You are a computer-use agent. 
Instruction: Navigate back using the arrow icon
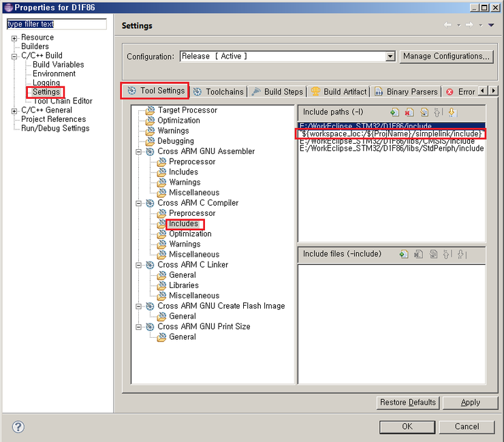click(x=447, y=25)
